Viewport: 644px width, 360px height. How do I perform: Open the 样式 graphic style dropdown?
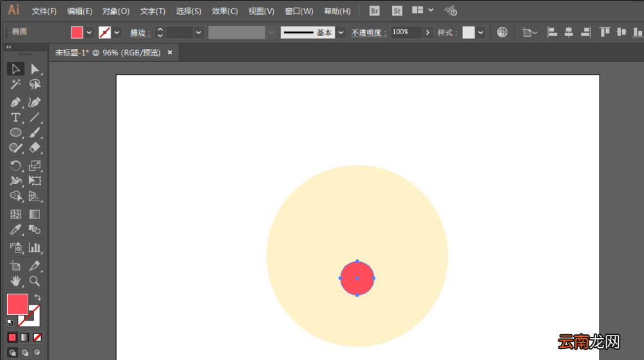point(480,32)
